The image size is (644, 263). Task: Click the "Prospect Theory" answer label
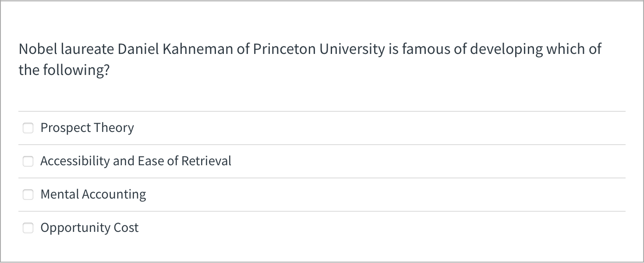point(87,128)
